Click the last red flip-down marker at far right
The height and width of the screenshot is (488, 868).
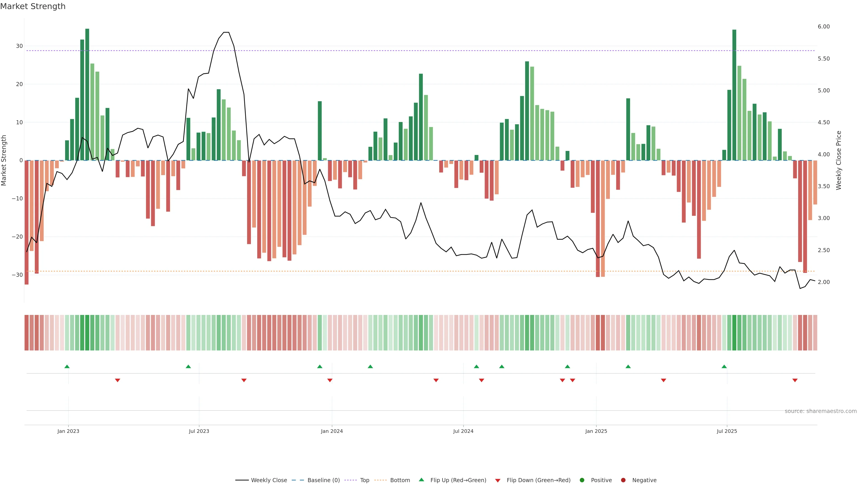point(795,380)
